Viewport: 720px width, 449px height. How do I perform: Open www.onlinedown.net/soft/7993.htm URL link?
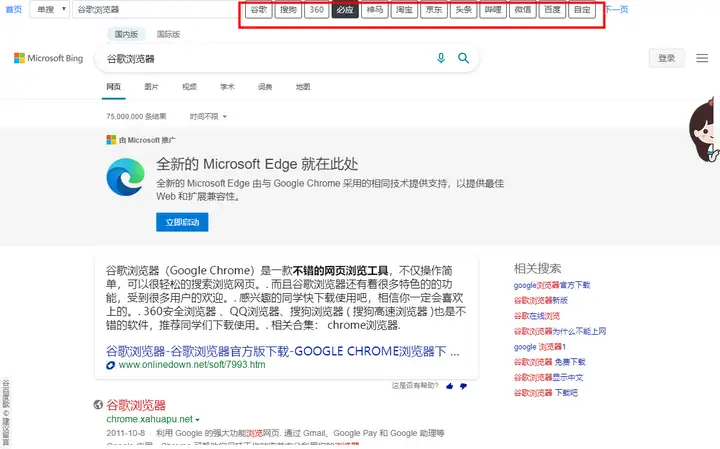[192, 365]
